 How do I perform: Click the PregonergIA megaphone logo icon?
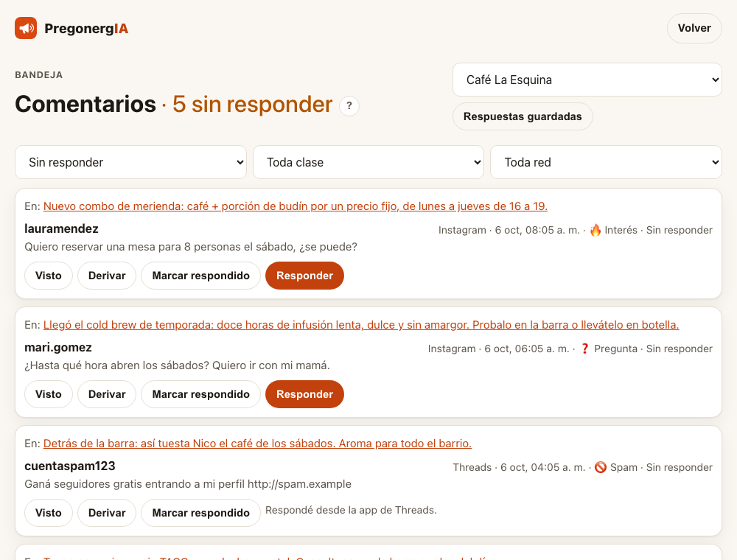point(26,28)
